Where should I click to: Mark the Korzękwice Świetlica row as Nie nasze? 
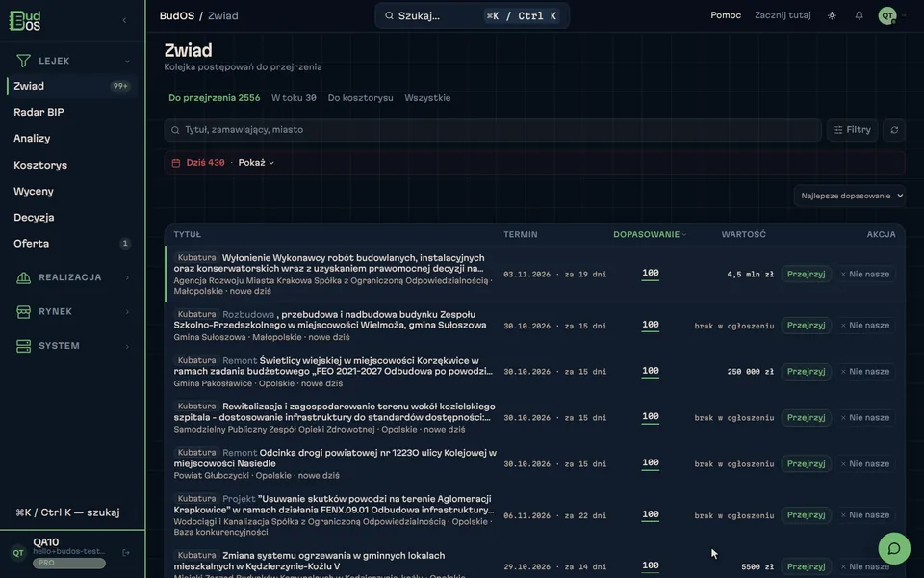tap(864, 372)
